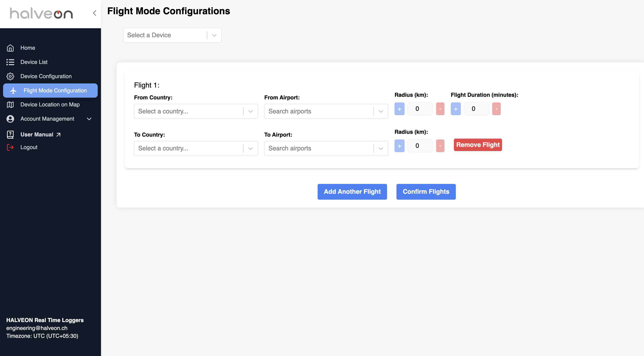Click the From Airport radius value field

click(420, 109)
